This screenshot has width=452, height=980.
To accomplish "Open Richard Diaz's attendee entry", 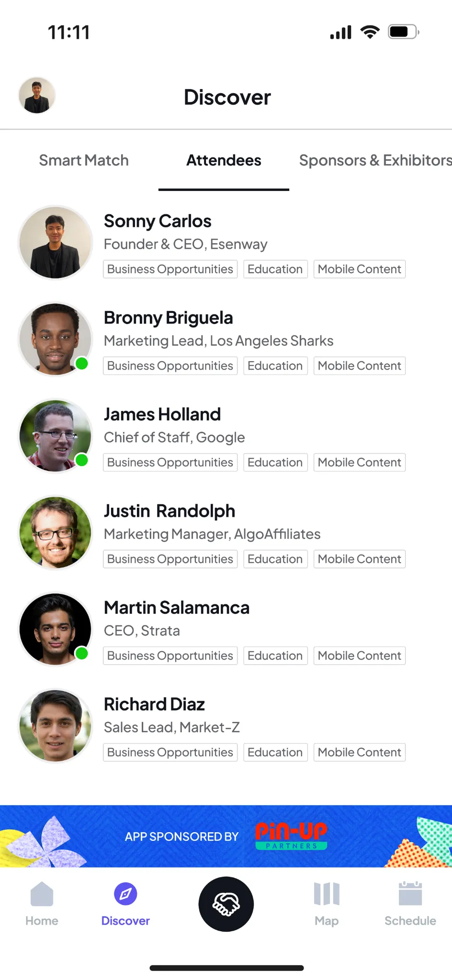I will coord(226,726).
